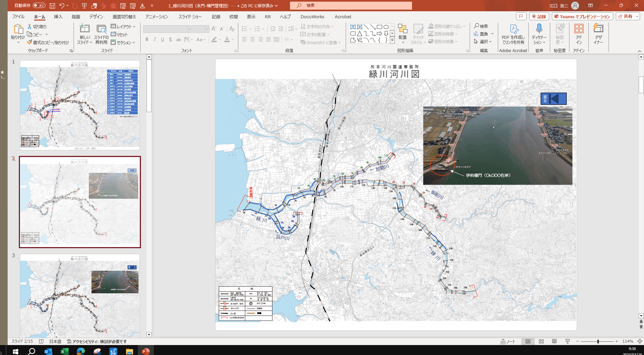Image resolution: width=644 pixels, height=355 pixels.
Task: Apply numbered list formatting
Action: pyautogui.click(x=258, y=29)
